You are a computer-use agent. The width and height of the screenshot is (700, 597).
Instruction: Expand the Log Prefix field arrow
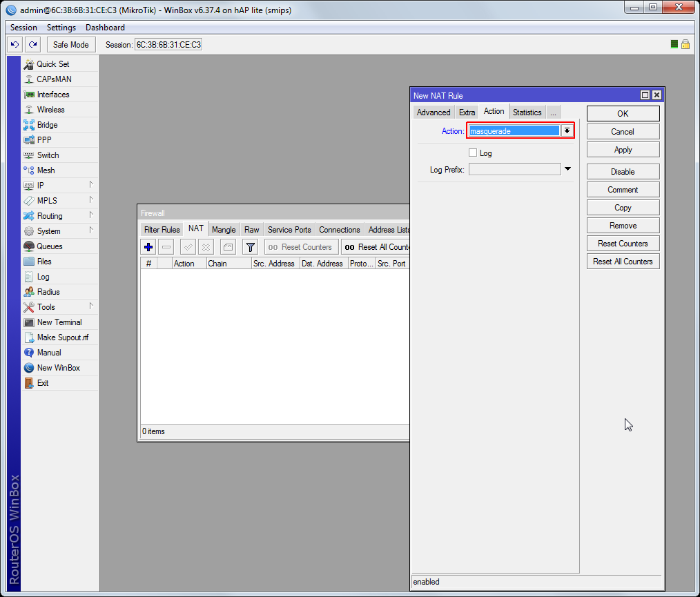tap(567, 169)
